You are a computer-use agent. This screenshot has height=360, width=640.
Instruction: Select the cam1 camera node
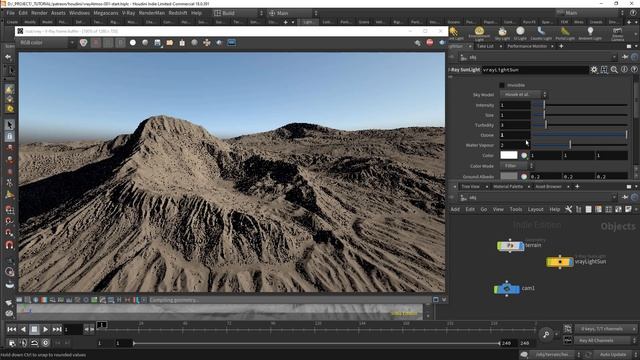point(507,289)
